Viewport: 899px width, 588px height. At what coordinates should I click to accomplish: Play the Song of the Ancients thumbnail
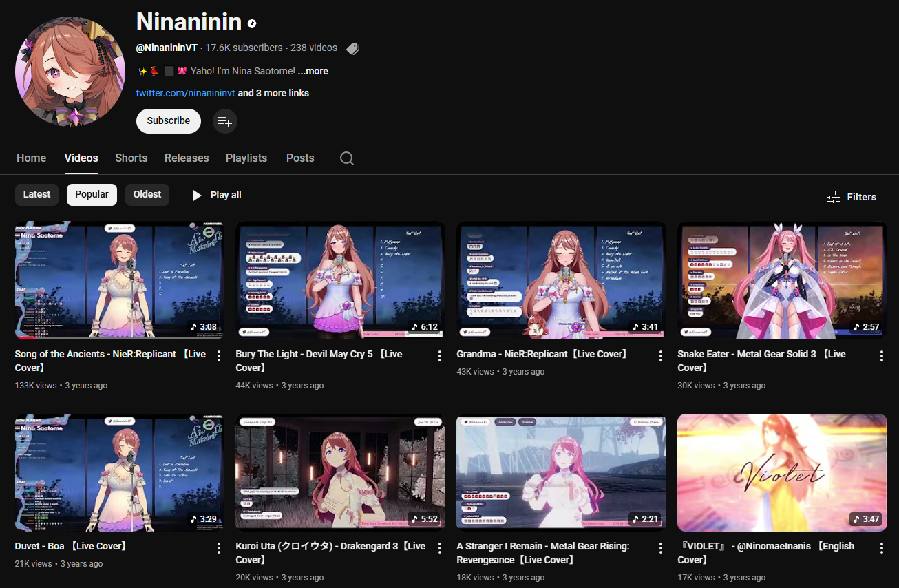point(119,280)
